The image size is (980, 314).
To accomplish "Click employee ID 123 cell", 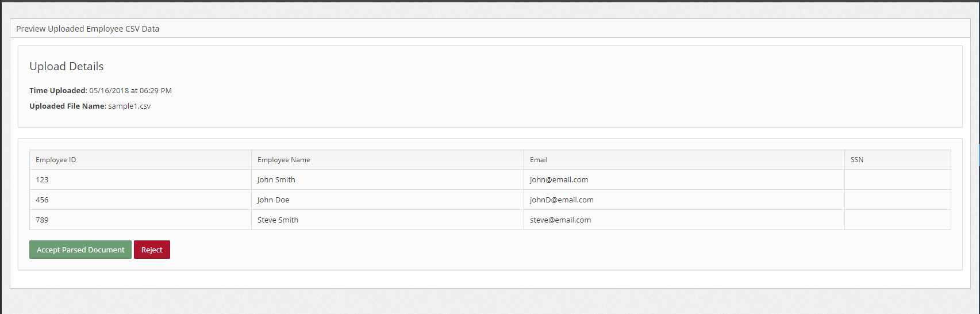I will [140, 179].
